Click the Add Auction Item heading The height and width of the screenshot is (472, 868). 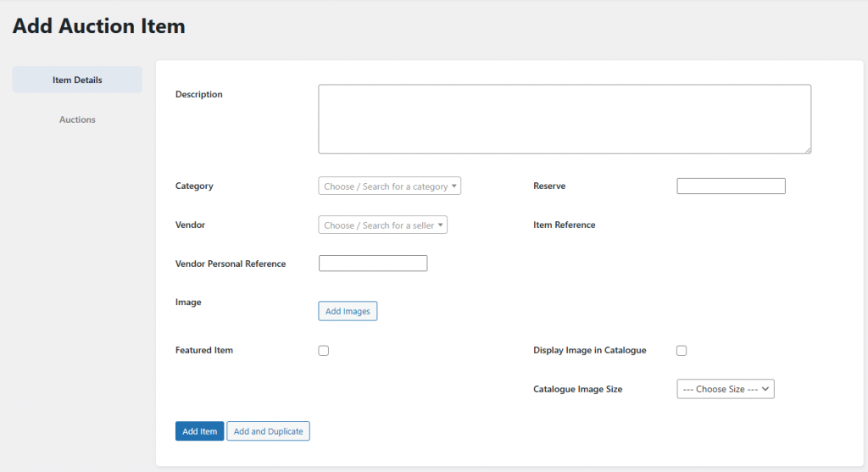click(x=98, y=25)
